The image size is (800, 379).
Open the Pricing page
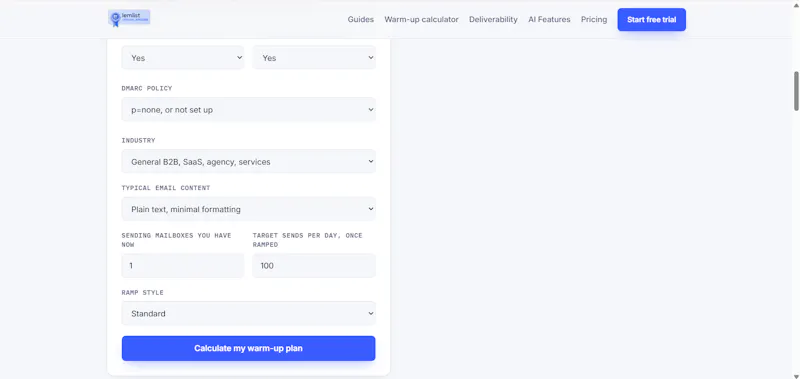point(594,19)
